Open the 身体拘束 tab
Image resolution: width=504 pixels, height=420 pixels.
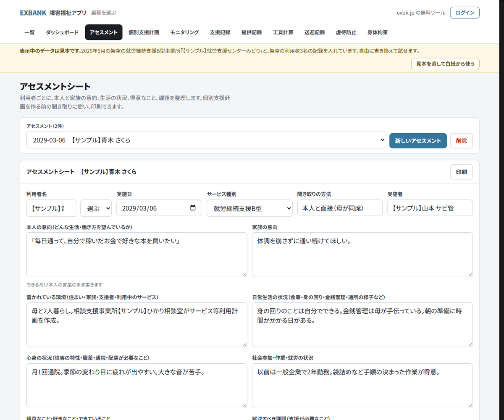click(378, 32)
